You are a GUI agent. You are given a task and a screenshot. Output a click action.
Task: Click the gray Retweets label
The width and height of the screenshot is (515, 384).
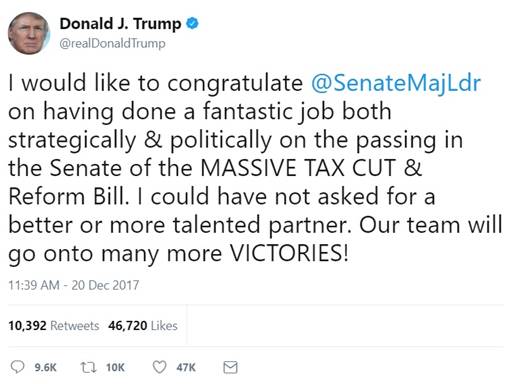[75, 326]
